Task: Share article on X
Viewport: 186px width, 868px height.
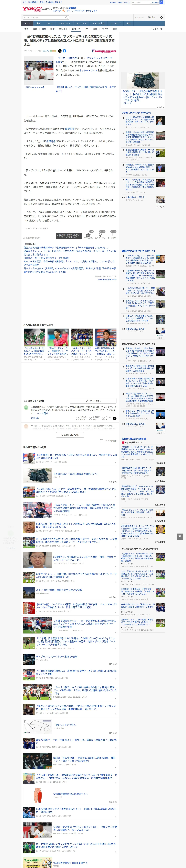Action: (x=60, y=51)
